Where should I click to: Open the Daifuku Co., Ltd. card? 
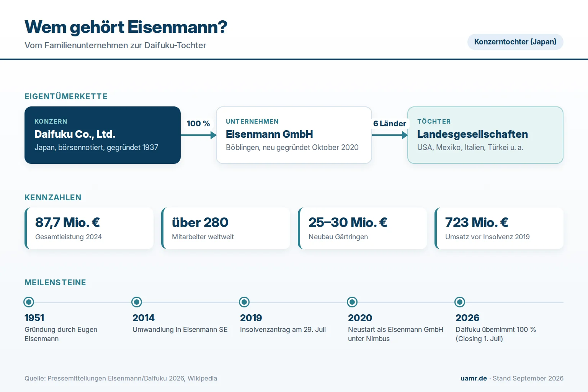pyautogui.click(x=103, y=135)
